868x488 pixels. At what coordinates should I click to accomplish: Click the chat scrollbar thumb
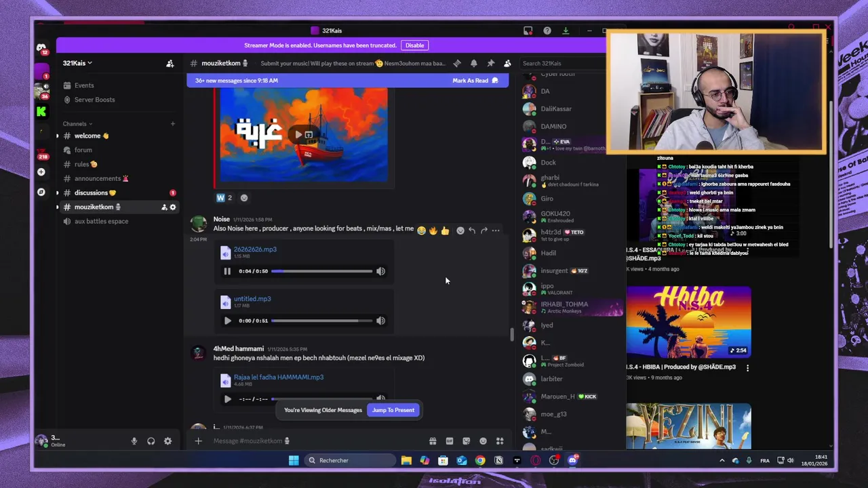(512, 334)
